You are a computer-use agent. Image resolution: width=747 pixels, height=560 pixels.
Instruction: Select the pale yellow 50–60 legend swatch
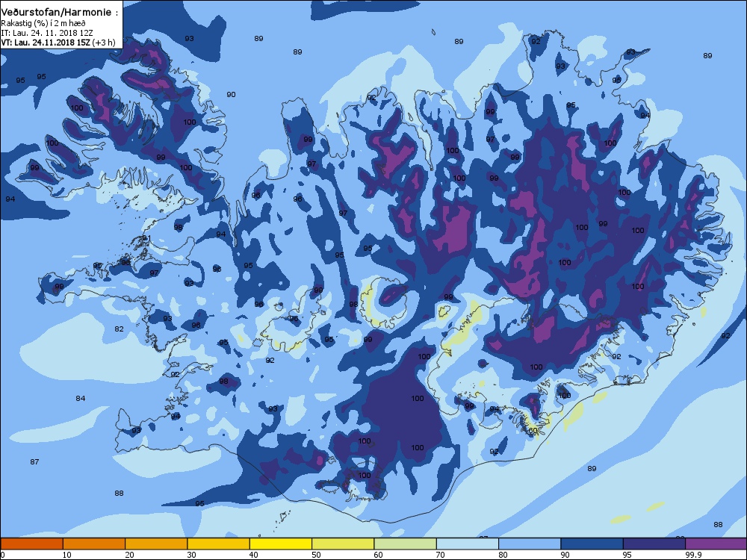[x=343, y=544]
